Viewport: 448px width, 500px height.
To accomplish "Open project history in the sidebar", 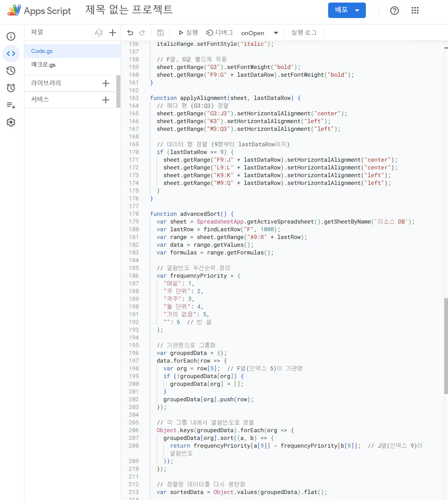I will click(11, 71).
